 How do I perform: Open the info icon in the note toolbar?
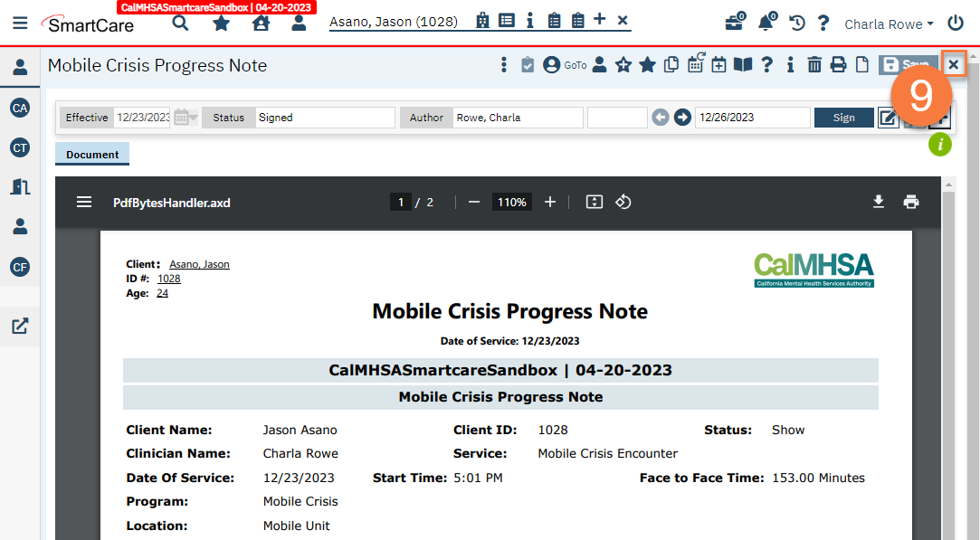[791, 64]
